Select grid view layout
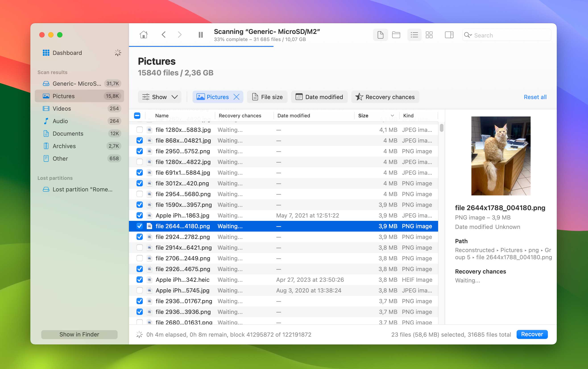 pos(429,35)
